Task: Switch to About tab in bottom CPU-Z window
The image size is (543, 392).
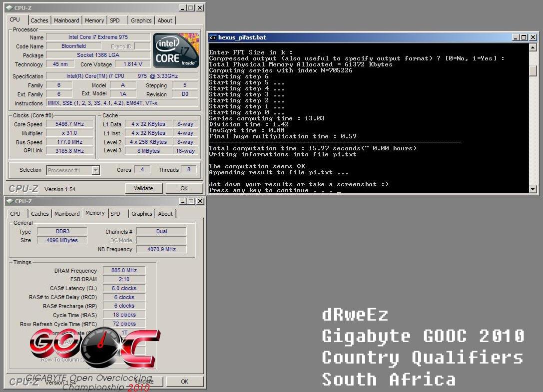Action: click(x=165, y=214)
